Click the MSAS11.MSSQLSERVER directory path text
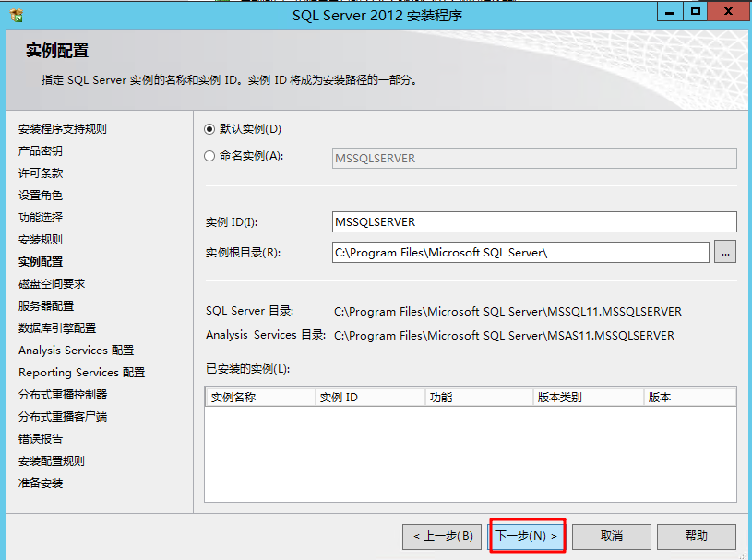 click(504, 335)
